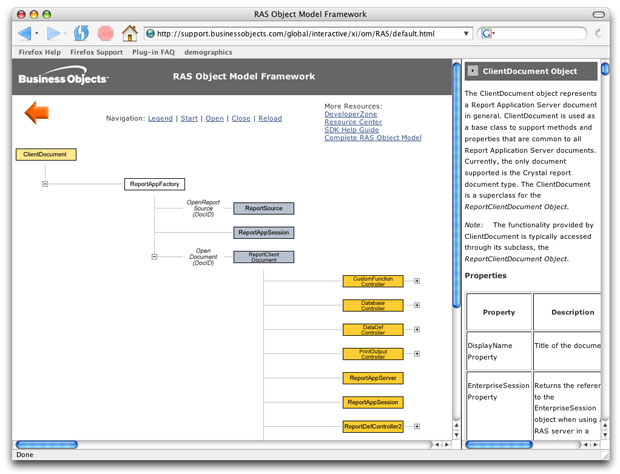620x474 pixels.
Task: Click the Reload navigation link
Action: pos(270,118)
